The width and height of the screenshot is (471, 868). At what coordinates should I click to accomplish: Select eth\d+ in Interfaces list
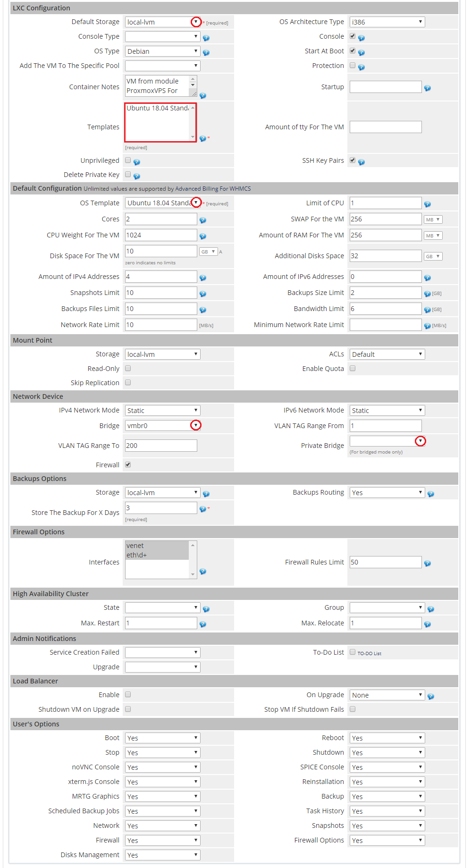157,555
